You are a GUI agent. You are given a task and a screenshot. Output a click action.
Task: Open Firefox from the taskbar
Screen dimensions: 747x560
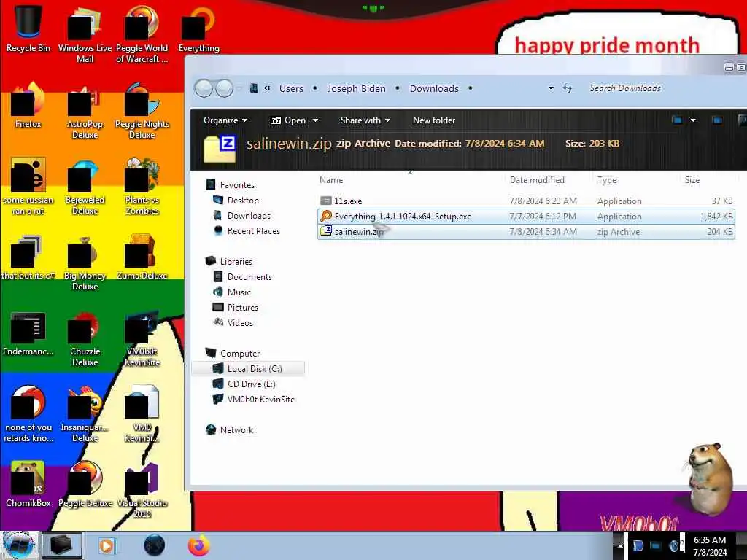tap(199, 545)
